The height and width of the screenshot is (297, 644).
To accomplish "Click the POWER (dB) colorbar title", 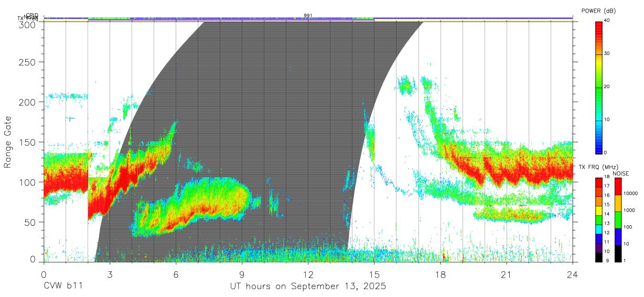I will [599, 10].
